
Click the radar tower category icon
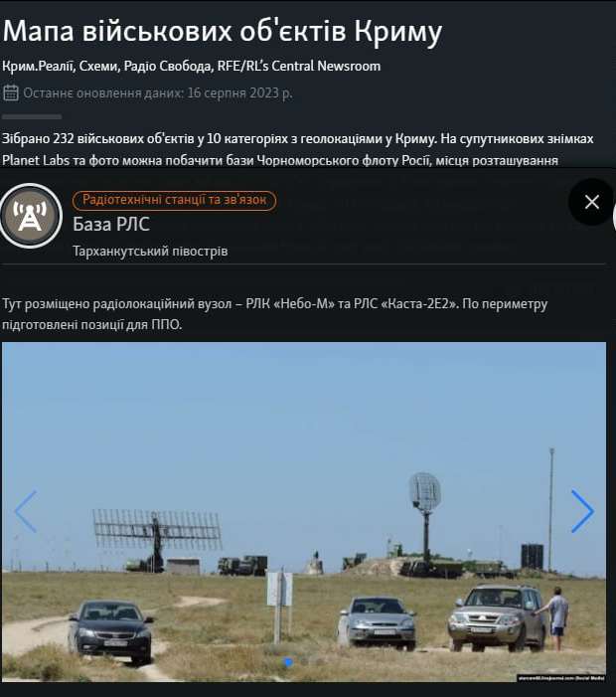point(30,216)
